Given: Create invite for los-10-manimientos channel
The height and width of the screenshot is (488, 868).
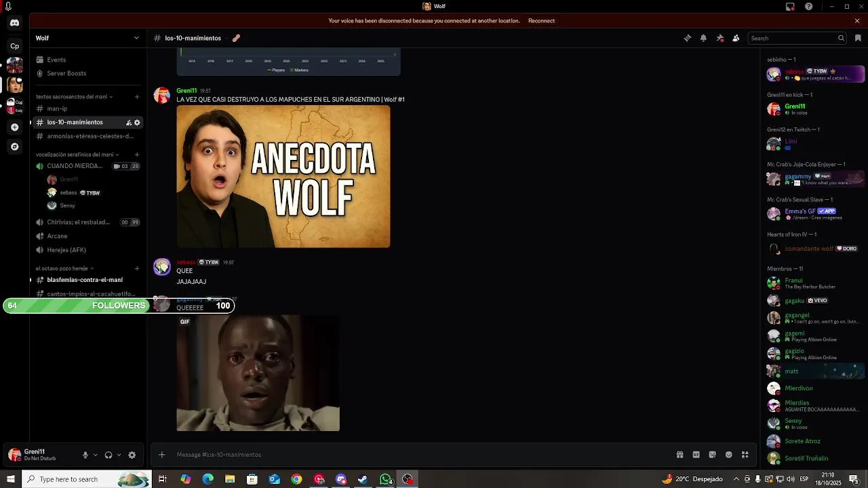Looking at the screenshot, I should pyautogui.click(x=128, y=123).
